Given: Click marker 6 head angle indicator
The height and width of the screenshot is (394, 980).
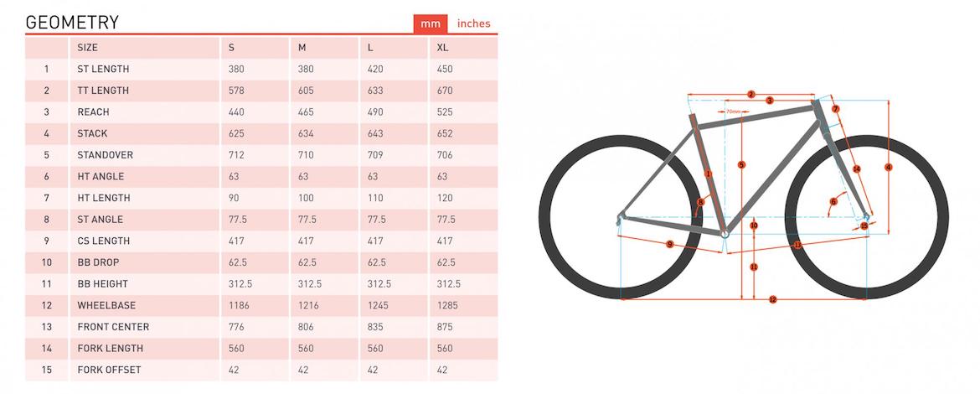Looking at the screenshot, I should 833,201.
